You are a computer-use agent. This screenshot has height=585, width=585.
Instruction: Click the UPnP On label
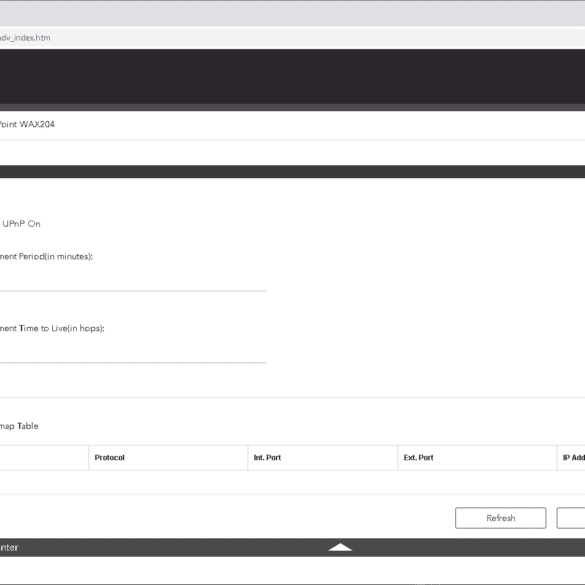coord(21,224)
